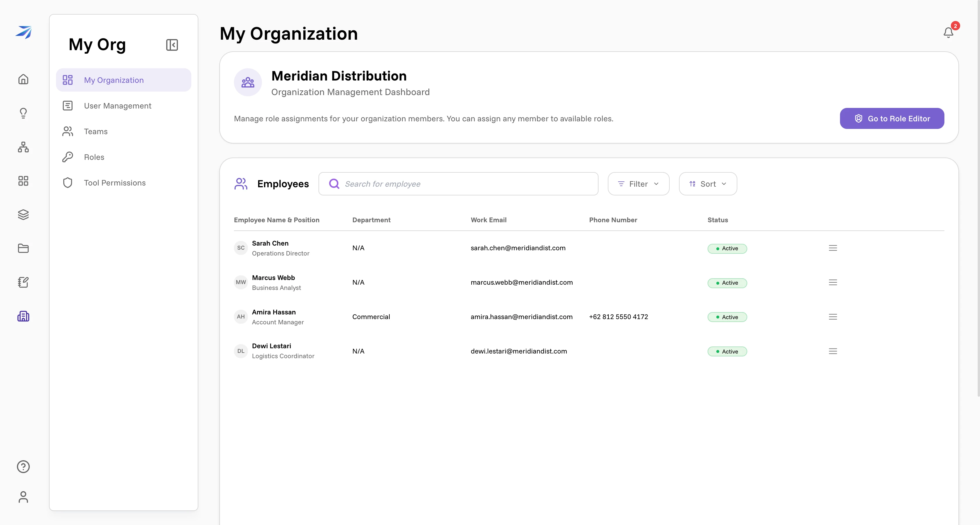This screenshot has width=980, height=525.
Task: Click Operations Director position text
Action: [x=280, y=253]
